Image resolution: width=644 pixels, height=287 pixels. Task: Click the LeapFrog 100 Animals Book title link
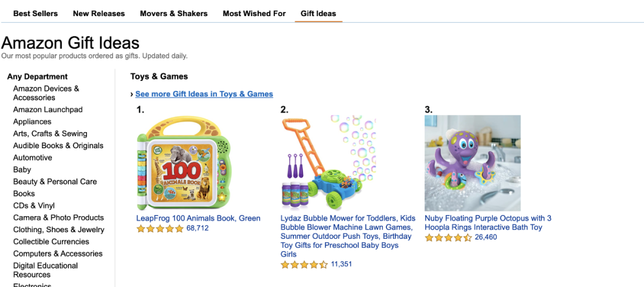click(x=199, y=219)
